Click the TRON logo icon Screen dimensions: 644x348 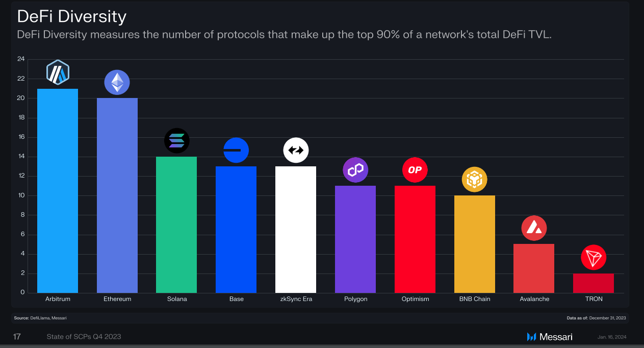594,258
